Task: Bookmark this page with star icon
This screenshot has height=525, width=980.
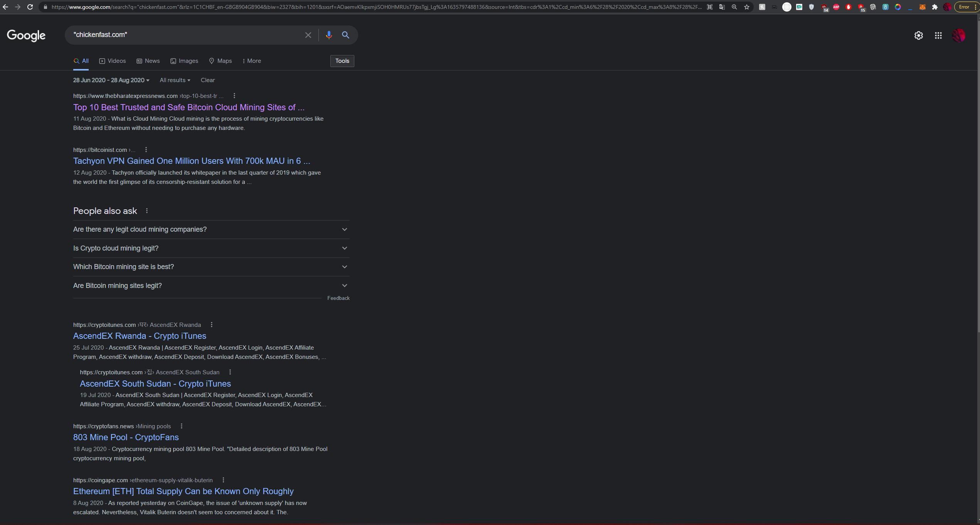Action: click(747, 7)
